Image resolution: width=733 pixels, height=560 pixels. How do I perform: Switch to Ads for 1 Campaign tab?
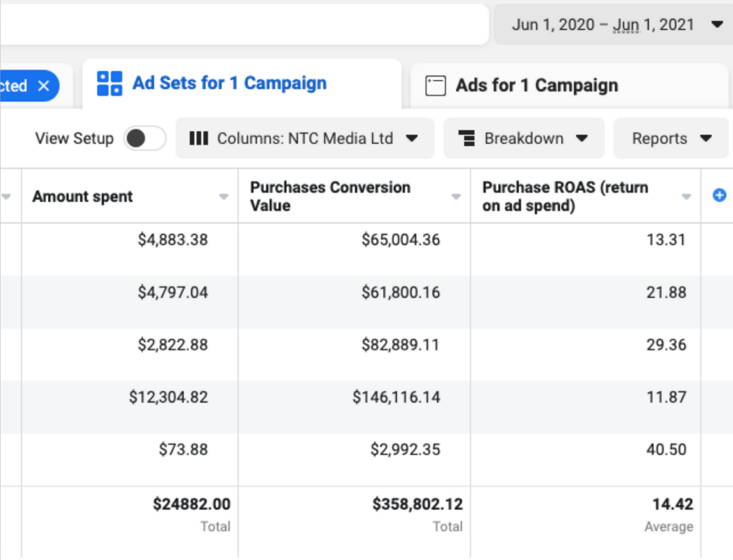[536, 86]
